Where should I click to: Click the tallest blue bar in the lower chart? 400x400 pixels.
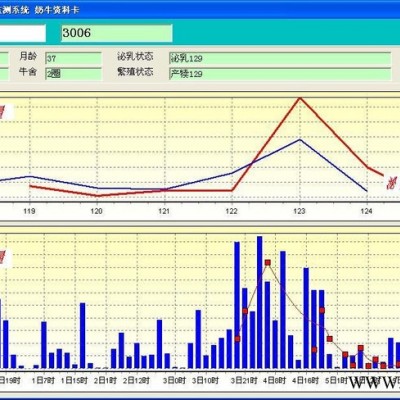tap(260, 302)
